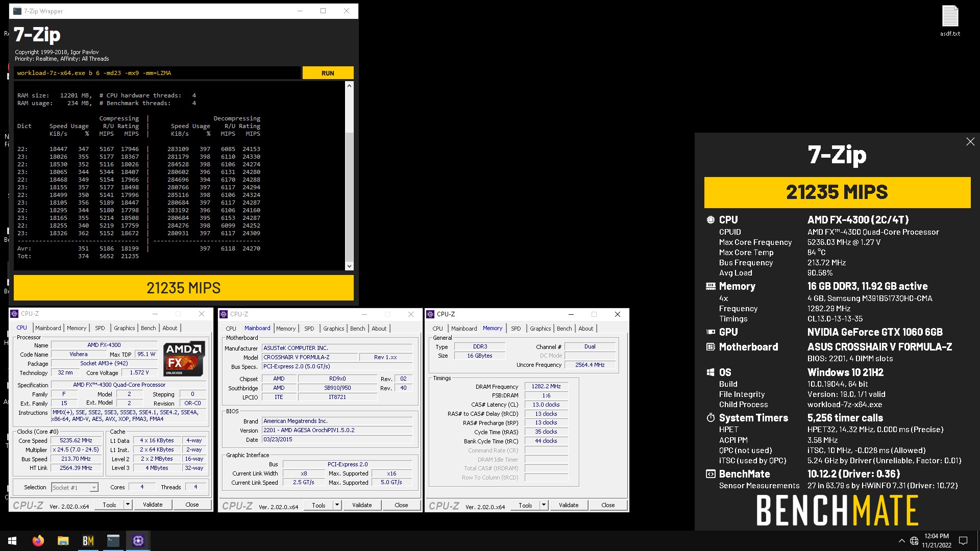Screen dimensions: 980x551
Task: Open Socket #1 selection dropdown
Action: [x=75, y=488]
